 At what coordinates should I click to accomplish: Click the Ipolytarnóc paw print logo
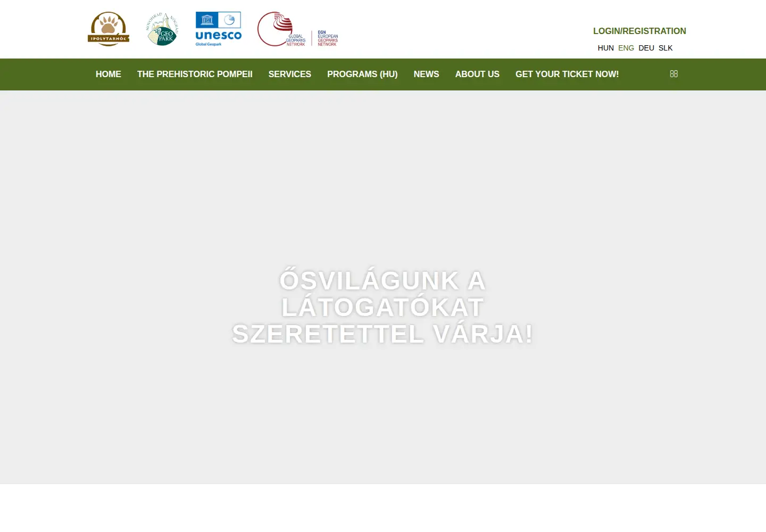coord(109,29)
